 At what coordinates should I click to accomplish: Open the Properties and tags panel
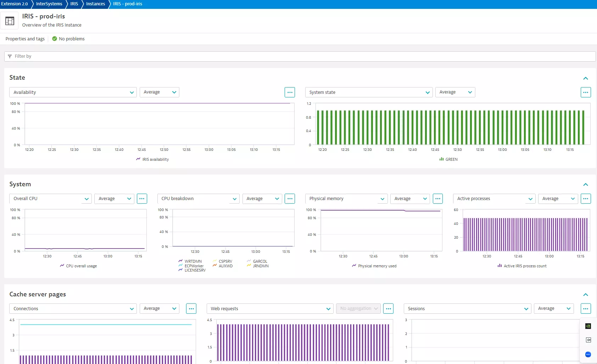tap(24, 39)
